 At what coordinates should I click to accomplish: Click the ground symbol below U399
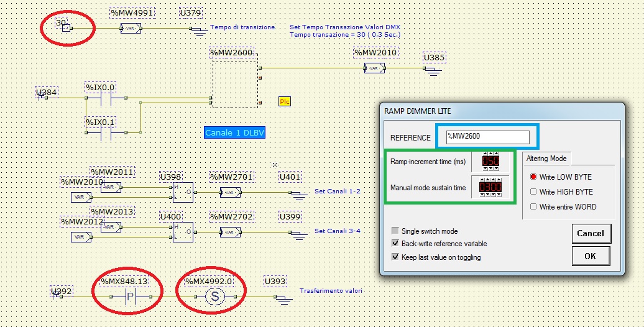[298, 235]
